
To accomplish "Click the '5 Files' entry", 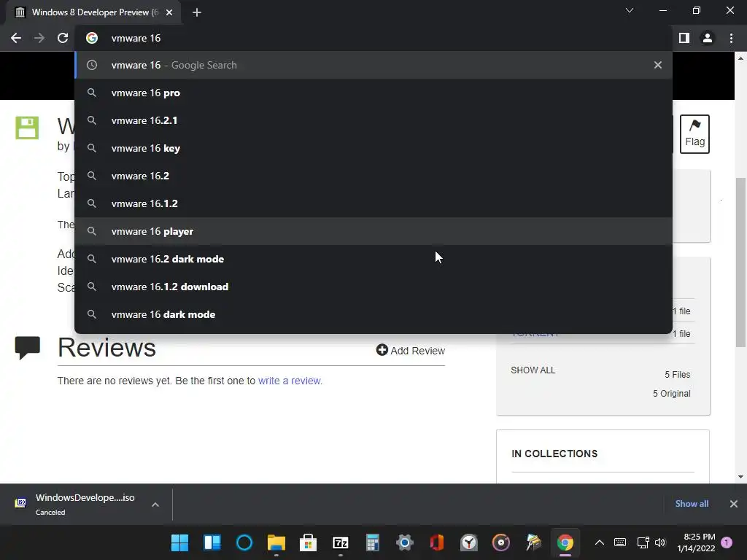I will (x=678, y=374).
